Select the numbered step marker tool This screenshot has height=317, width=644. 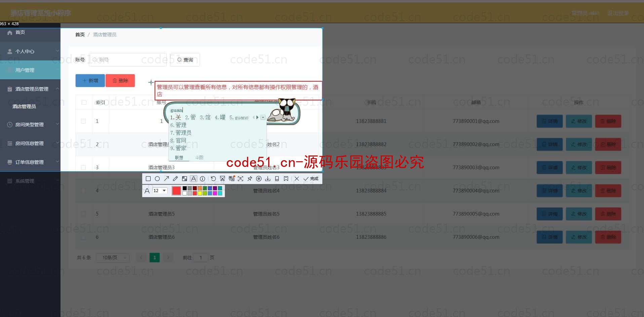coord(203,179)
